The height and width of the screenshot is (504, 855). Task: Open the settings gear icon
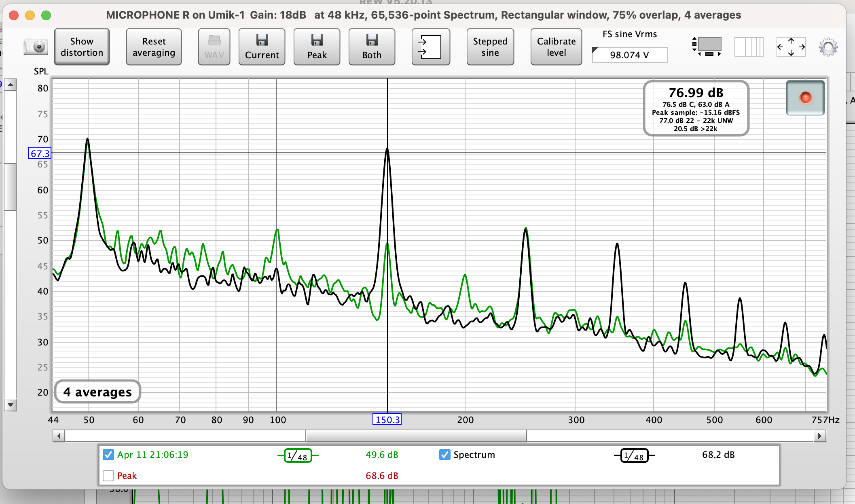pyautogui.click(x=828, y=47)
